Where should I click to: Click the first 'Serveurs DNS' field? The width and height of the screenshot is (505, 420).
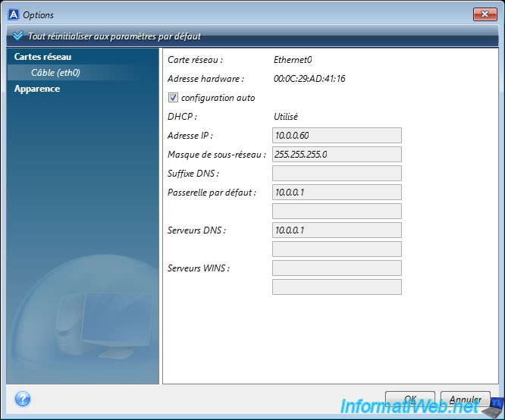[x=336, y=230]
